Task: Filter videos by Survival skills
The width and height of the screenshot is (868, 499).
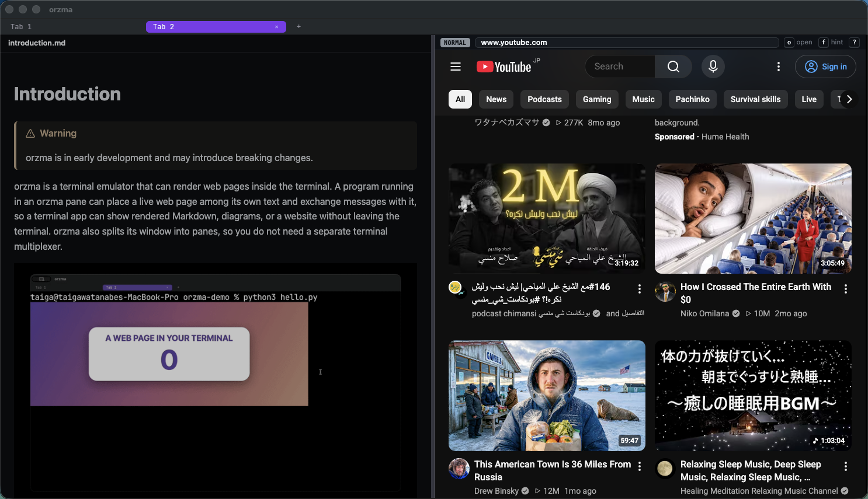Action: 756,99
